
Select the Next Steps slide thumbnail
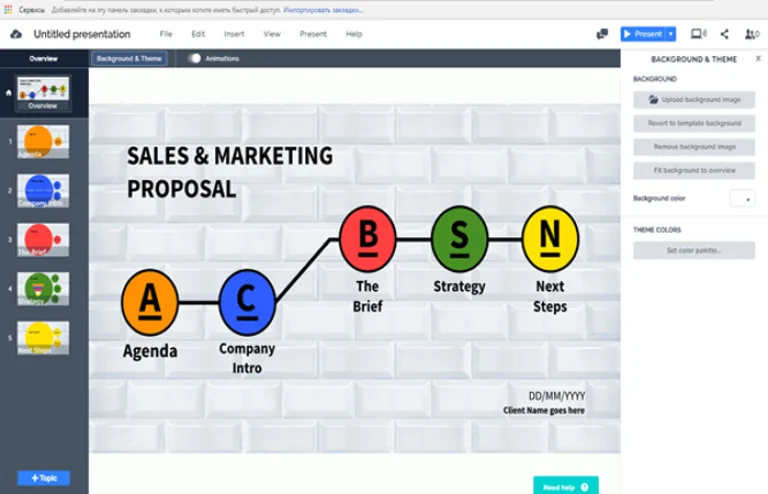click(x=43, y=337)
